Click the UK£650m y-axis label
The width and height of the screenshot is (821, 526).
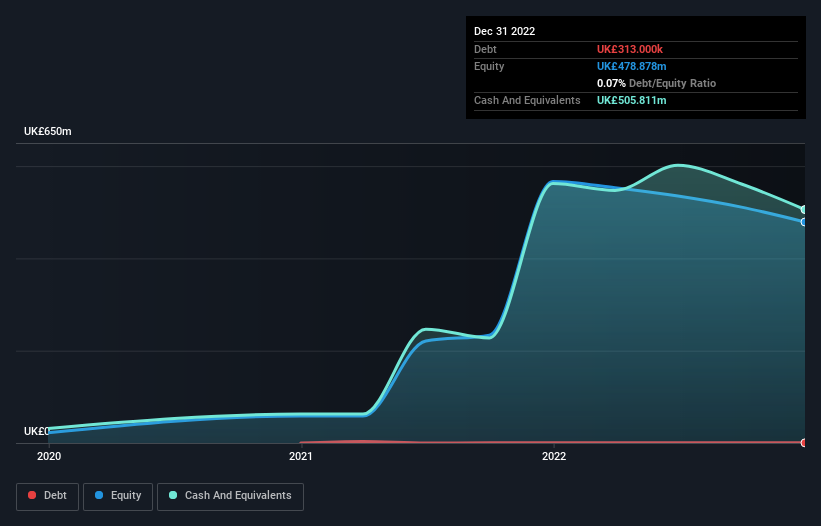[x=48, y=131]
